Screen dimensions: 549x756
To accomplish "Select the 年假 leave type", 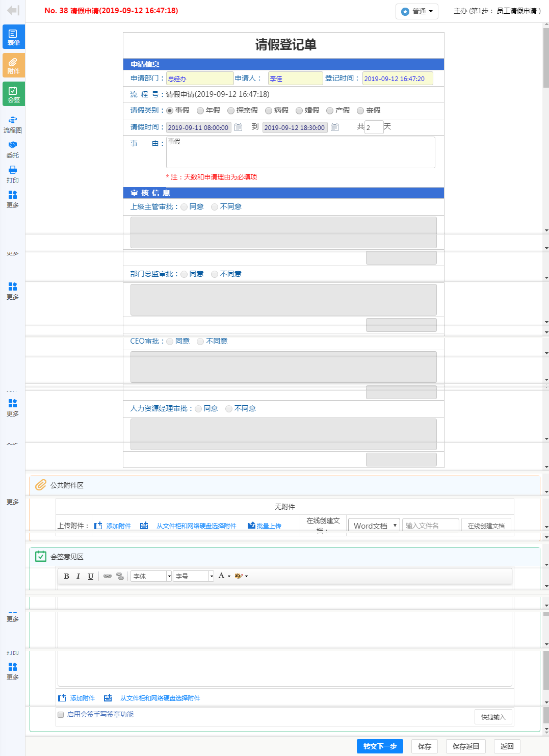I will click(200, 111).
